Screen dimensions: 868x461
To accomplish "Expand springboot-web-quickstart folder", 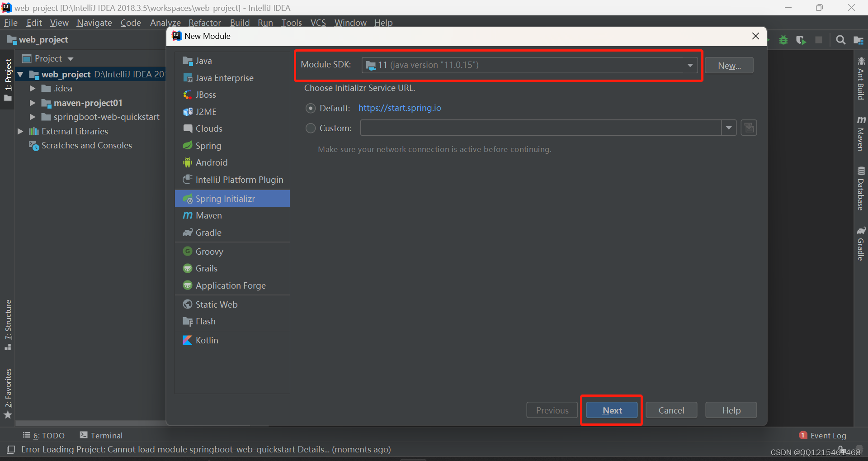I will (x=33, y=117).
